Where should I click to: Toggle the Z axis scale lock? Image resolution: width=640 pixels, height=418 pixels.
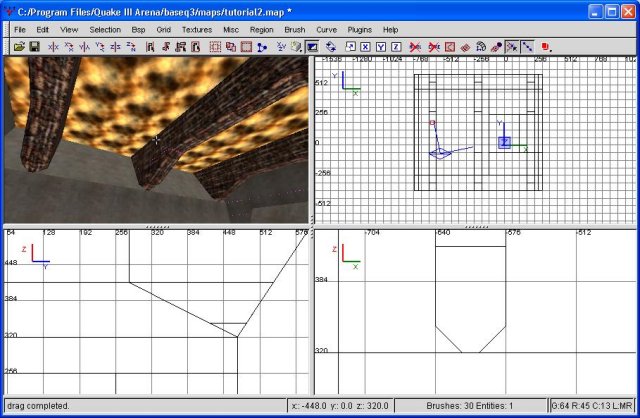point(396,47)
